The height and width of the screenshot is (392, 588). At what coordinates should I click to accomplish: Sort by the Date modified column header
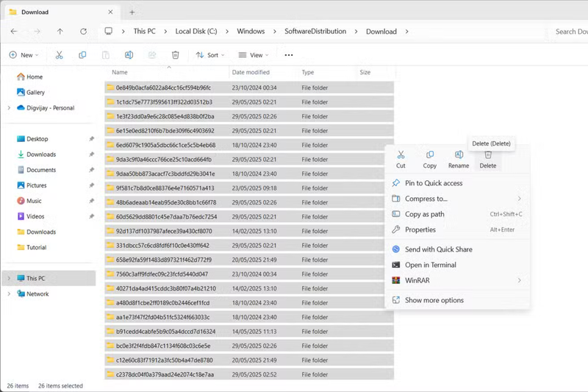click(251, 72)
